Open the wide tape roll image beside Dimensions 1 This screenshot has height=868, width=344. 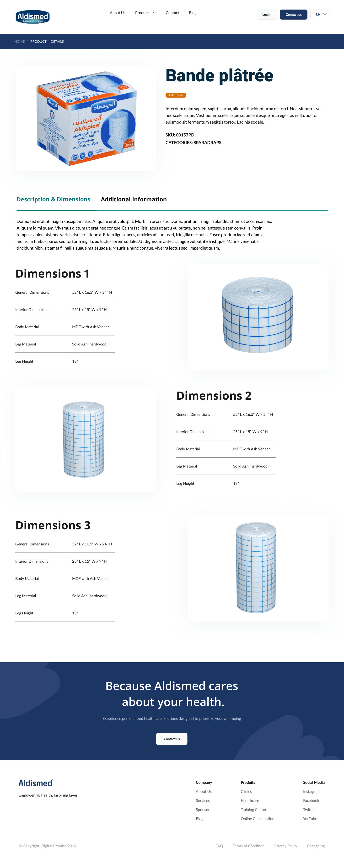[258, 317]
